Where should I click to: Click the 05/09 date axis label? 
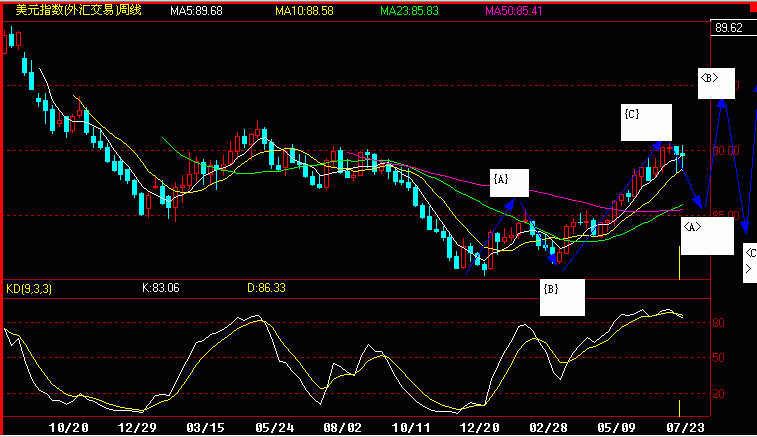click(x=617, y=427)
